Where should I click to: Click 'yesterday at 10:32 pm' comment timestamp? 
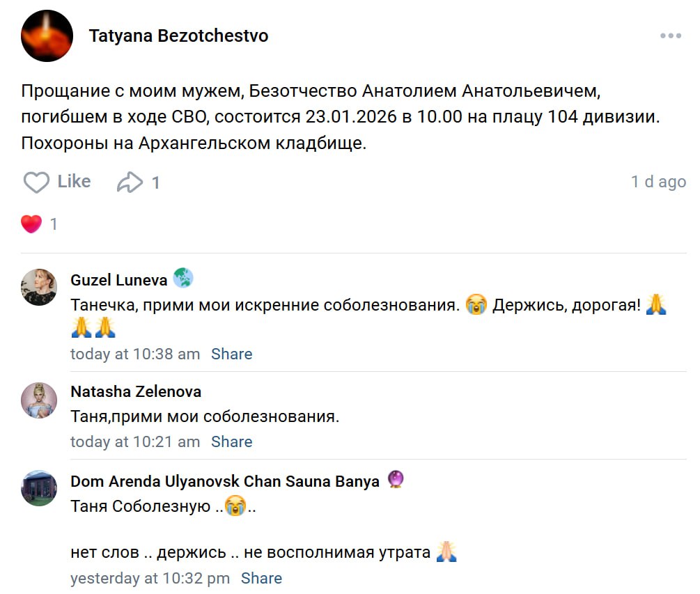pos(150,578)
